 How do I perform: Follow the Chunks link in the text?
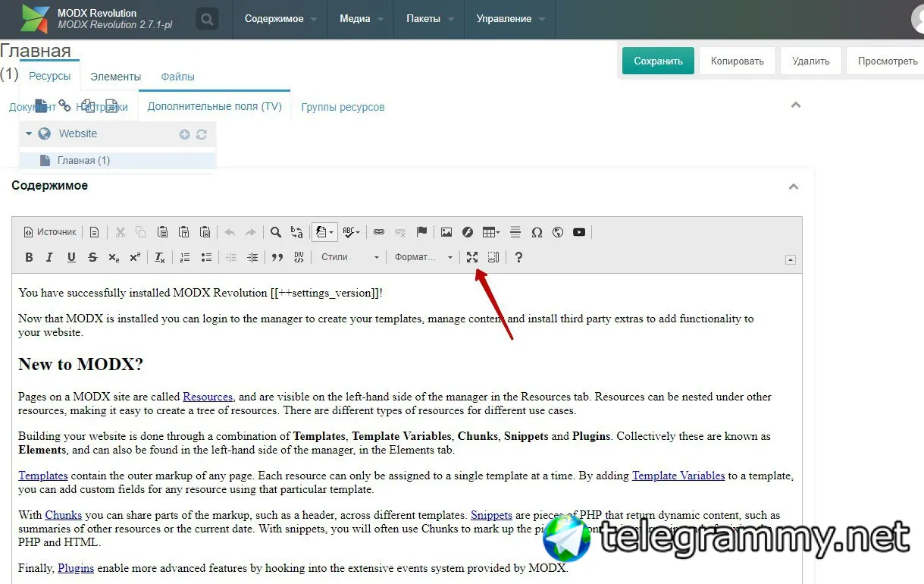(64, 515)
